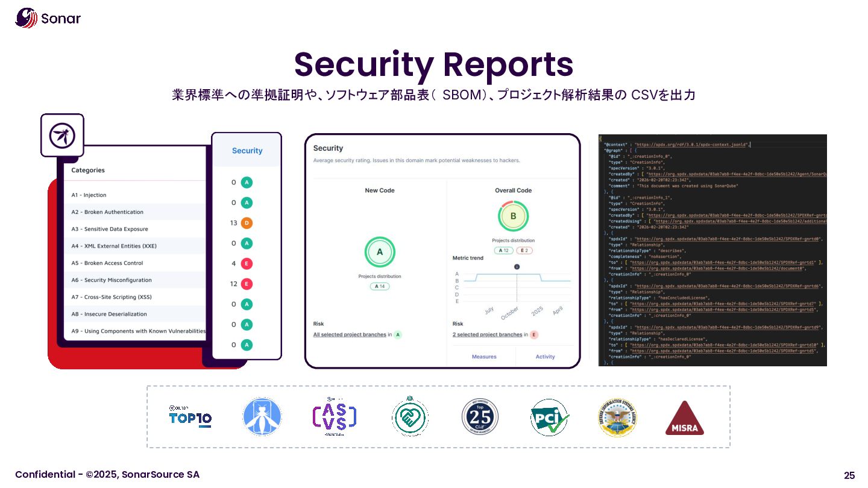
Task: Click the 'Metric trend' label
Action: click(x=468, y=258)
